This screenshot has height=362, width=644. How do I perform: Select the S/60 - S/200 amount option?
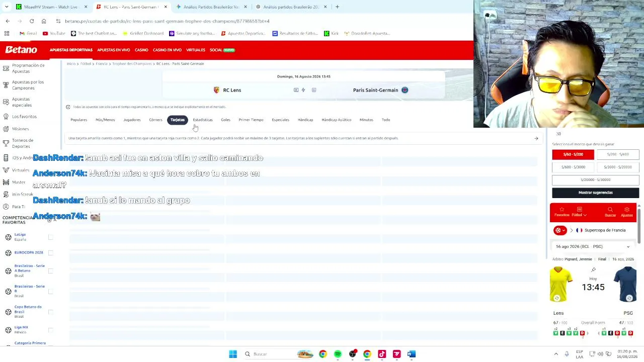pyautogui.click(x=573, y=154)
